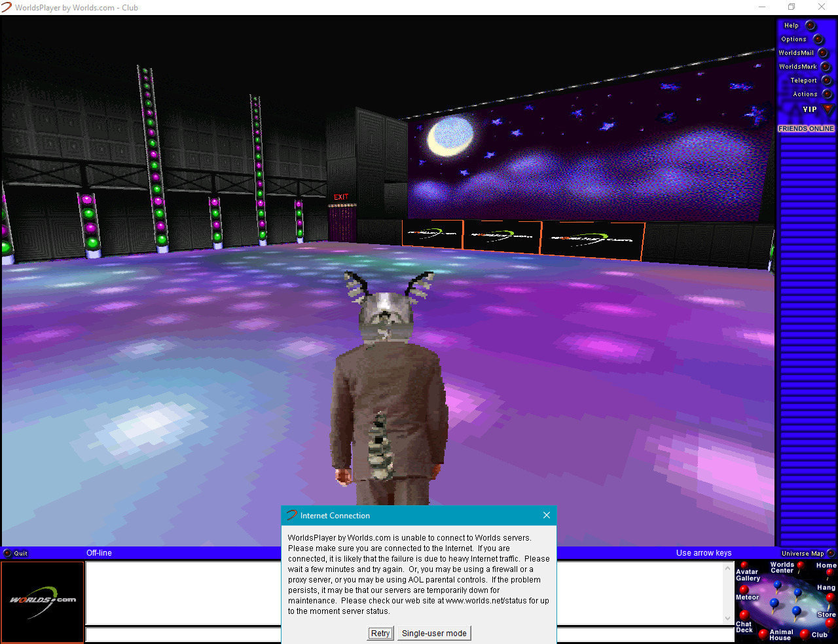Image resolution: width=838 pixels, height=644 pixels.
Task: Click the Teleport round button
Action: coord(827,80)
